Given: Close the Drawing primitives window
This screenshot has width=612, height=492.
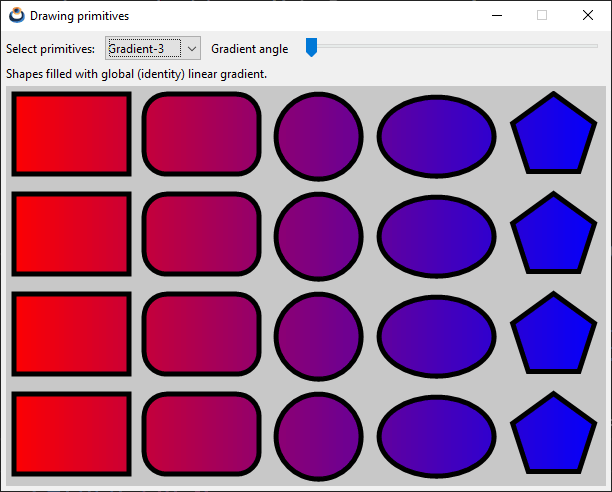Looking at the screenshot, I should pos(587,16).
